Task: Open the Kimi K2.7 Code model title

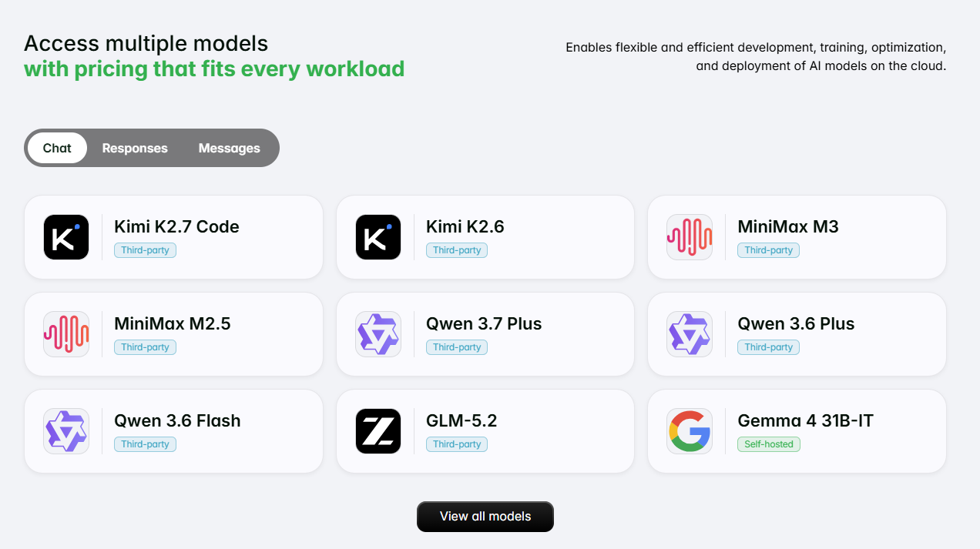Action: [176, 227]
